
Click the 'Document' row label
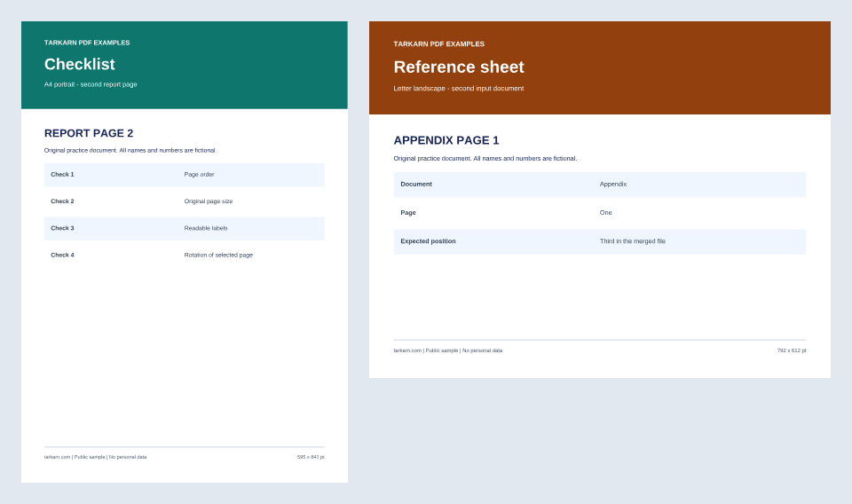pyautogui.click(x=416, y=184)
